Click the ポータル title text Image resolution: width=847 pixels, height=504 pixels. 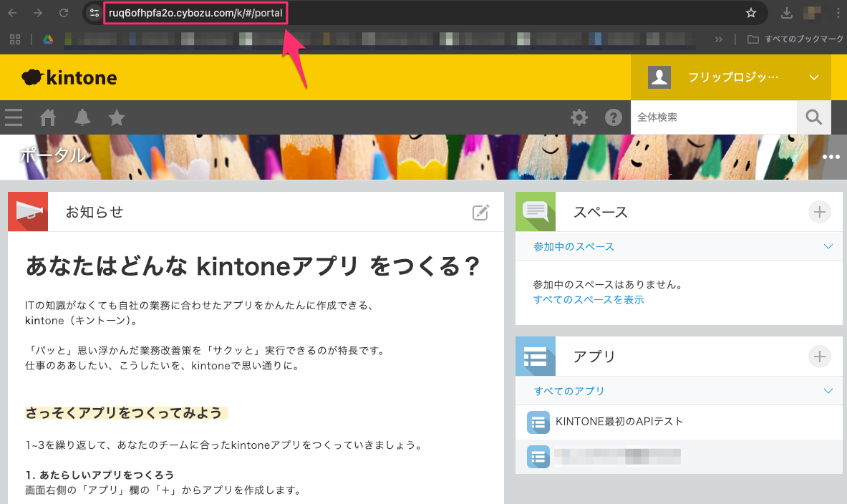point(53,155)
